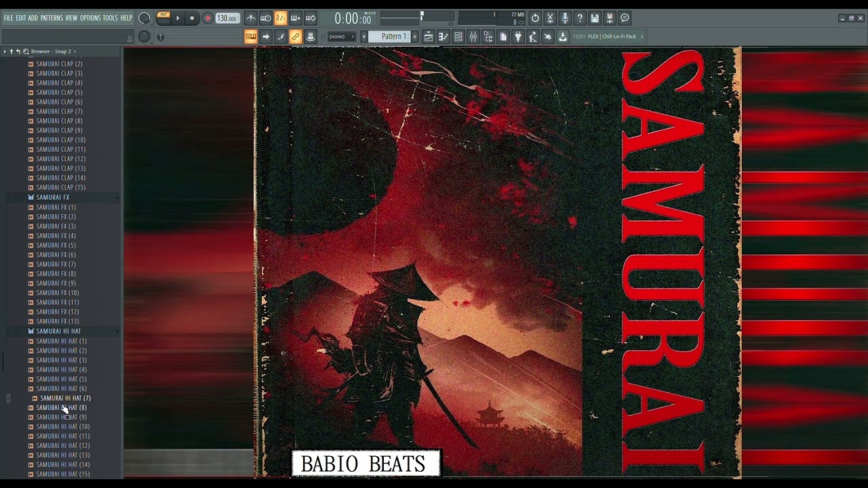Viewport: 868px width, 488px height.
Task: Click the main pitch knob
Action: point(144,37)
